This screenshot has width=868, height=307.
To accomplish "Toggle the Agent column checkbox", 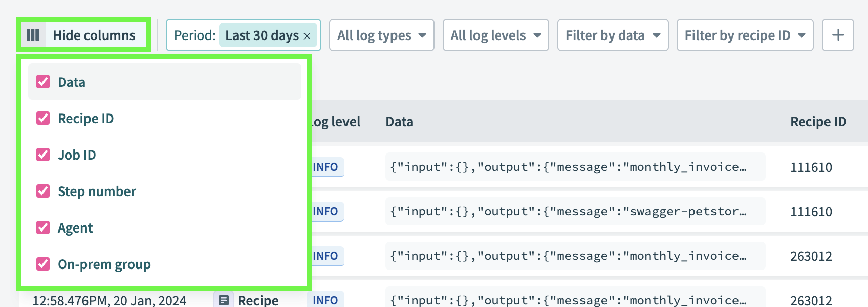I will coord(43,227).
